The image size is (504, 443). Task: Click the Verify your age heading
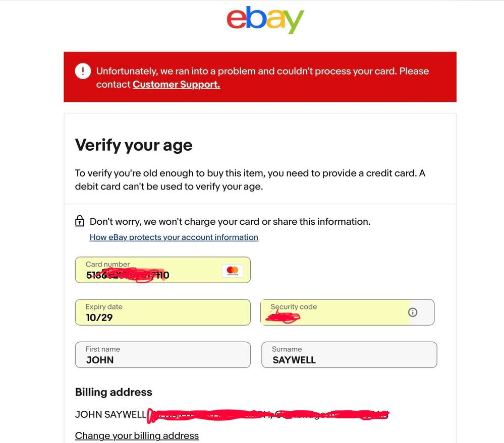point(134,145)
